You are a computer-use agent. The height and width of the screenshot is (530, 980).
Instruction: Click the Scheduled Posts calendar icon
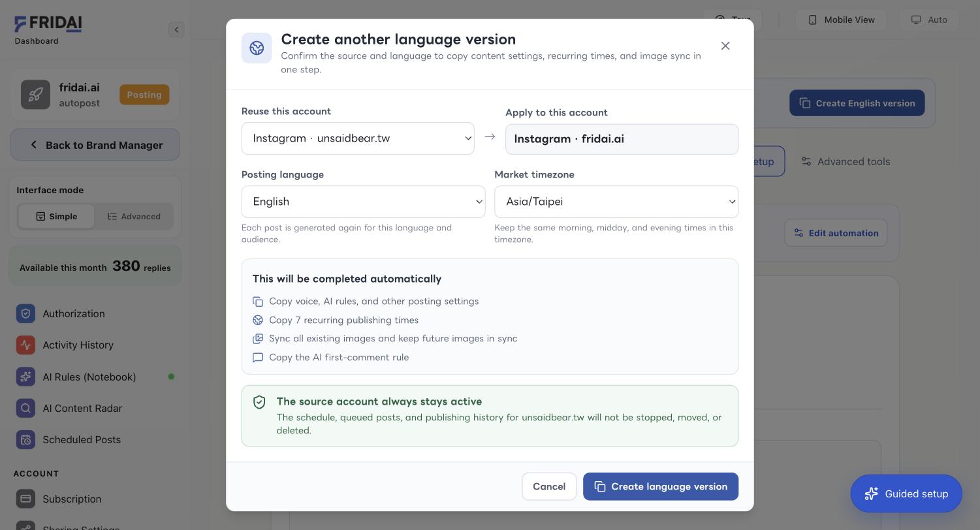tap(25, 440)
